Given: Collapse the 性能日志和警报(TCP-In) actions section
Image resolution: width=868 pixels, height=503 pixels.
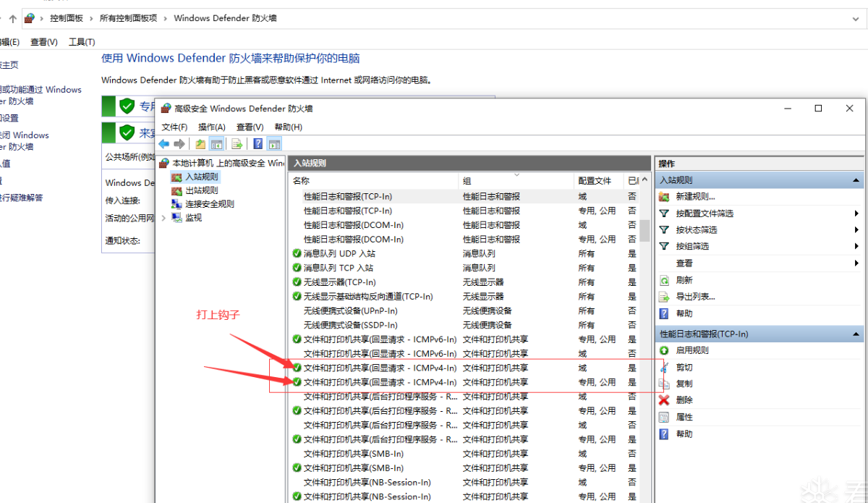Looking at the screenshot, I should click(856, 334).
